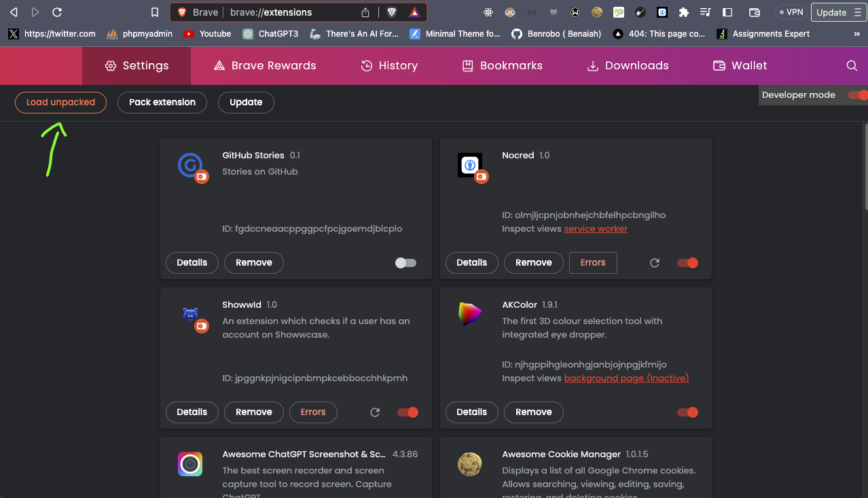Turn off Developer mode switch
868x498 pixels.
tap(858, 95)
